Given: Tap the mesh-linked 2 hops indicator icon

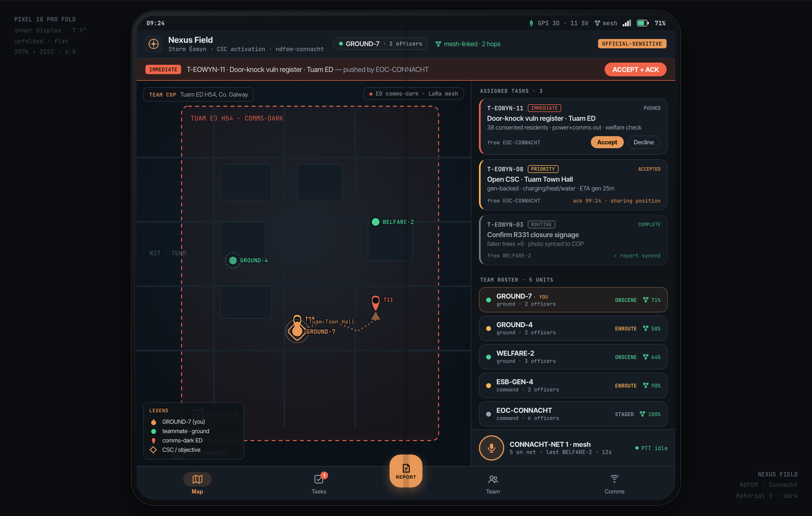Looking at the screenshot, I should 438,44.
